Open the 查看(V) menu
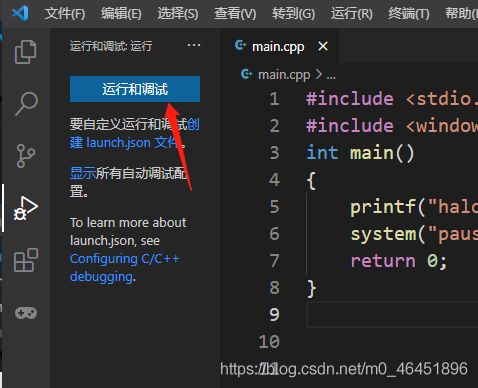 tap(235, 14)
